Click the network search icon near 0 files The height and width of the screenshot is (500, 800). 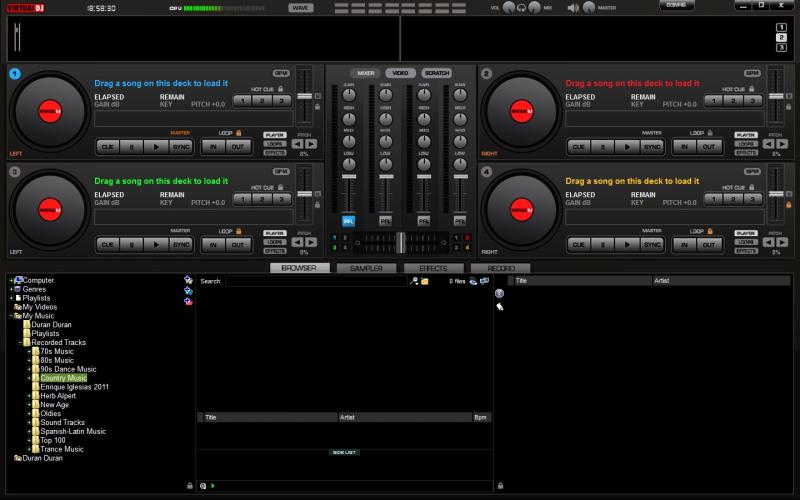pos(473,281)
